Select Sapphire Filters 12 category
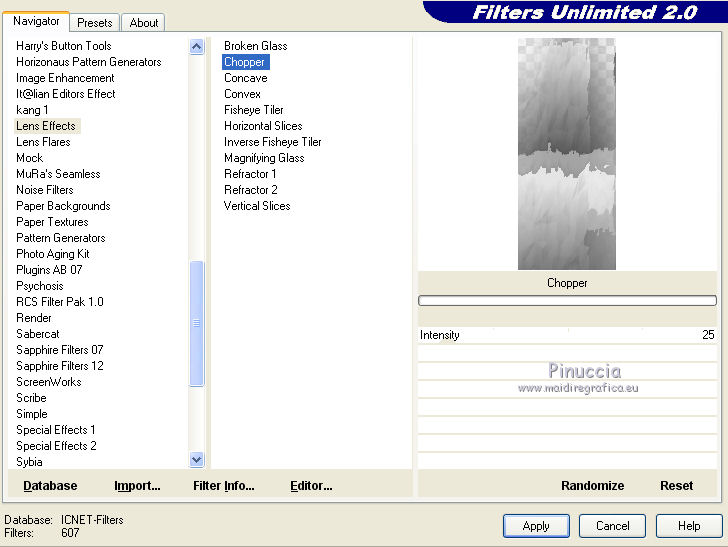 (x=60, y=366)
